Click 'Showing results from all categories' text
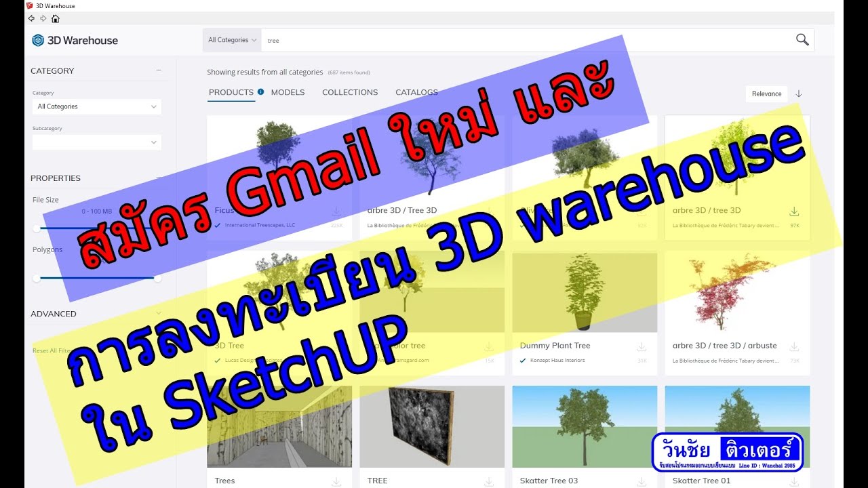Image resolution: width=868 pixels, height=488 pixels. (264, 72)
